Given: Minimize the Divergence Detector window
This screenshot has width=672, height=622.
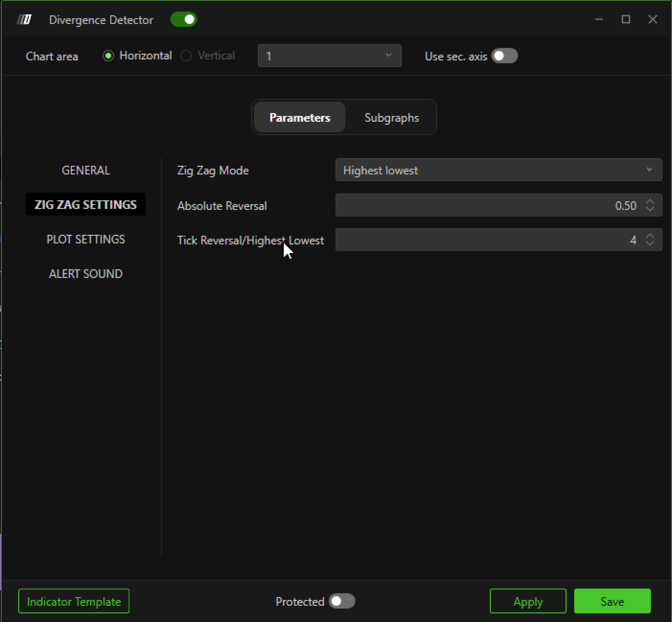Looking at the screenshot, I should (599, 19).
